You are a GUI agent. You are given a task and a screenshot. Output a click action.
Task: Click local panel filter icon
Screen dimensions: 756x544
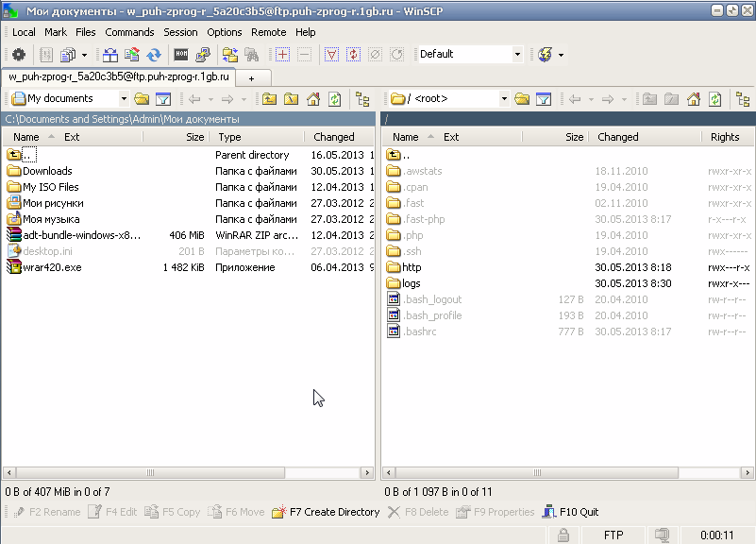[163, 99]
